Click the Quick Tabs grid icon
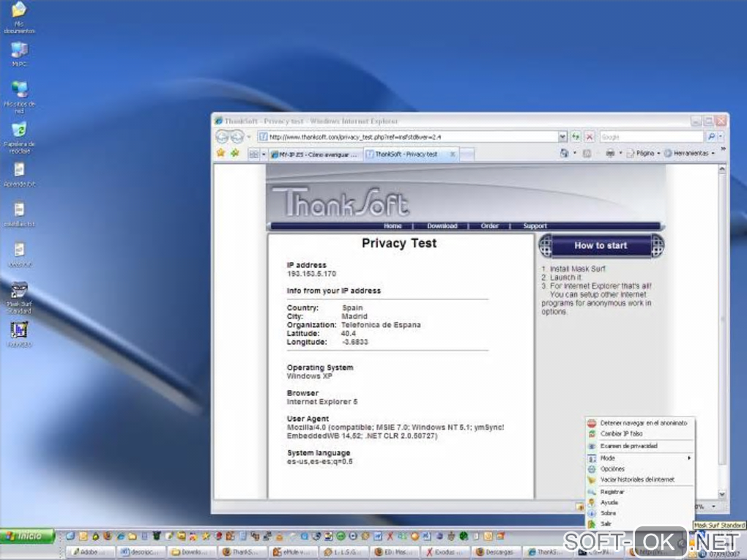 point(253,154)
